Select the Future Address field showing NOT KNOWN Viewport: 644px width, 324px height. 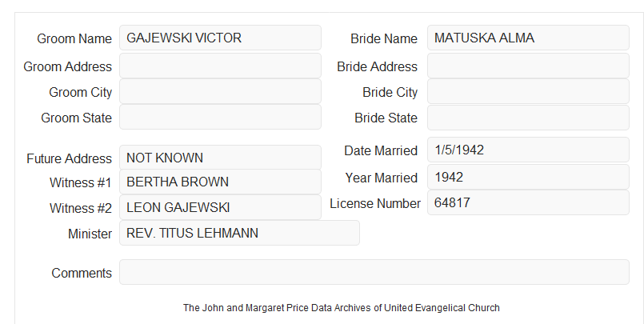[x=220, y=158]
